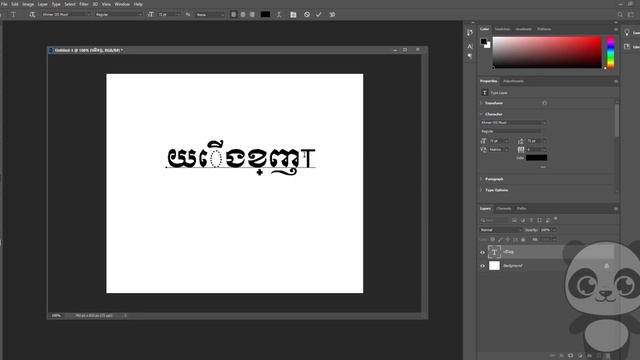Image resolution: width=640 pixels, height=360 pixels.
Task: Click the search icon at top right
Action: click(x=620, y=14)
